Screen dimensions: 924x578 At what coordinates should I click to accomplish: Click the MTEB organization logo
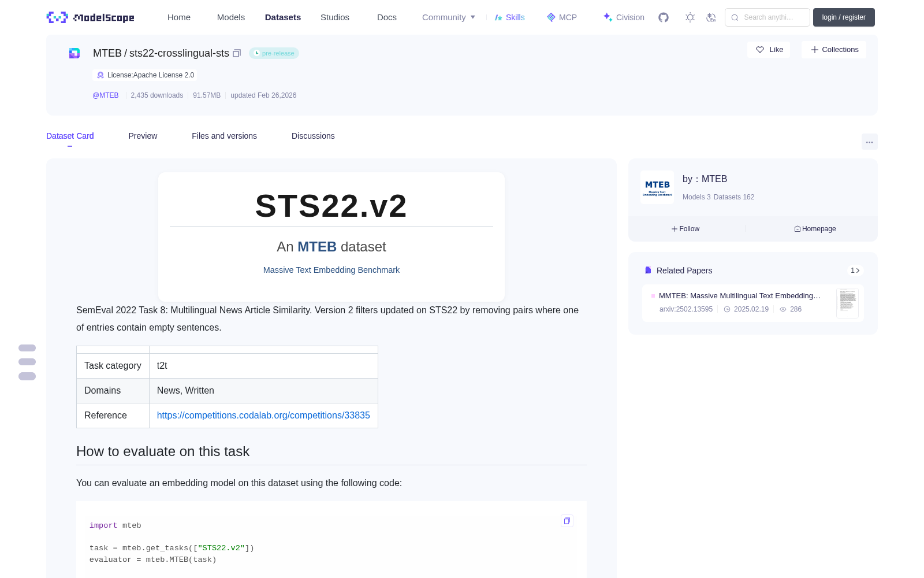[657, 187]
